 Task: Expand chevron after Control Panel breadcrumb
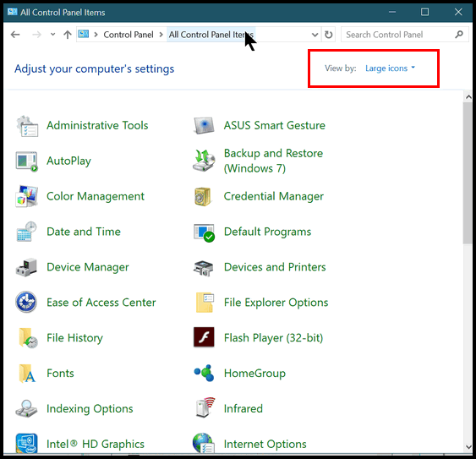[x=161, y=35]
